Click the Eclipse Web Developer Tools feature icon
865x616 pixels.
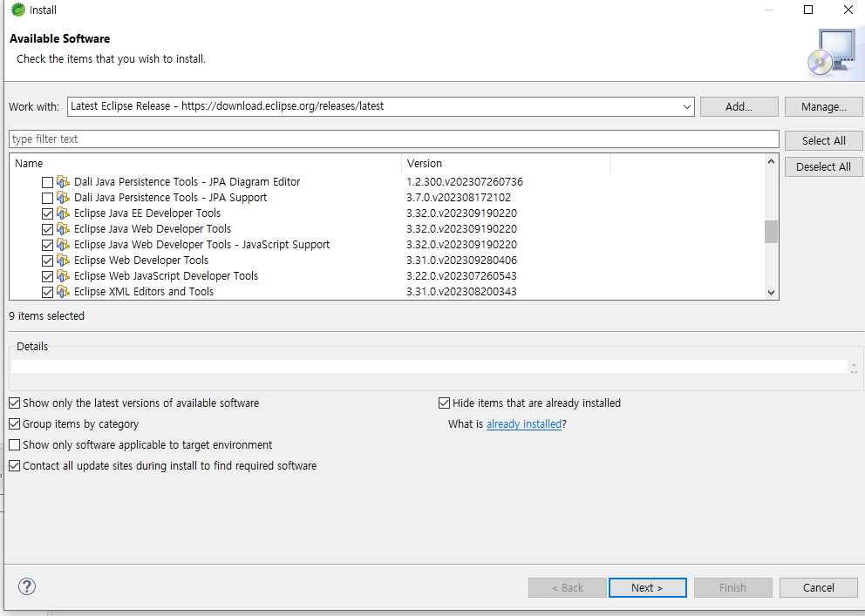pos(63,260)
